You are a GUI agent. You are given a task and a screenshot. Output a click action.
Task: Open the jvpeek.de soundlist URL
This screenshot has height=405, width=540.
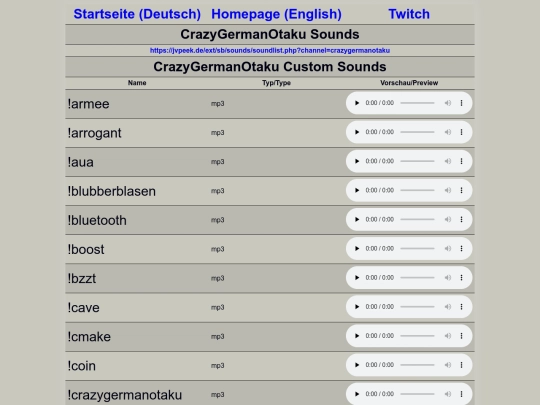pyautogui.click(x=270, y=50)
